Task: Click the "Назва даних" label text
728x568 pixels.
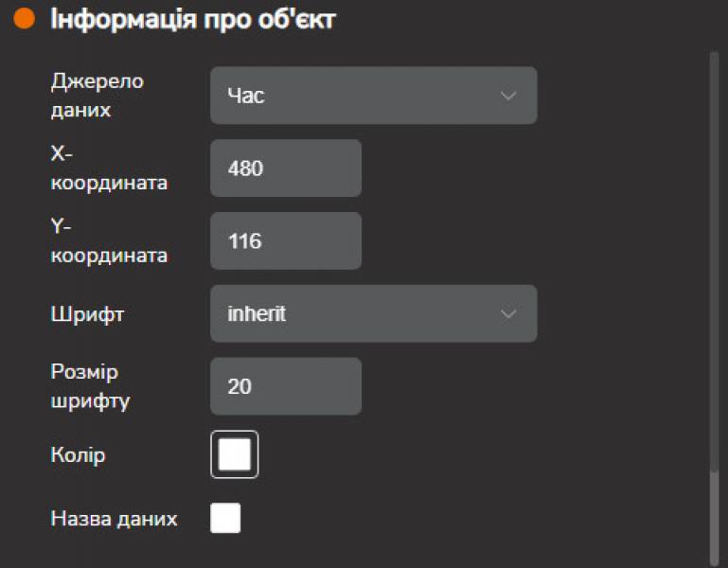Action: [114, 519]
